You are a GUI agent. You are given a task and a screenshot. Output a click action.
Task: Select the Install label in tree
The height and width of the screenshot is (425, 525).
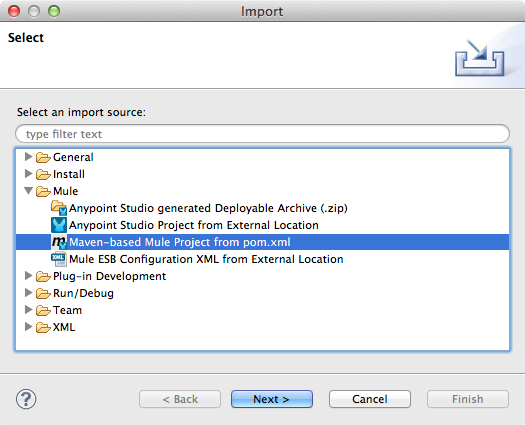point(69,174)
